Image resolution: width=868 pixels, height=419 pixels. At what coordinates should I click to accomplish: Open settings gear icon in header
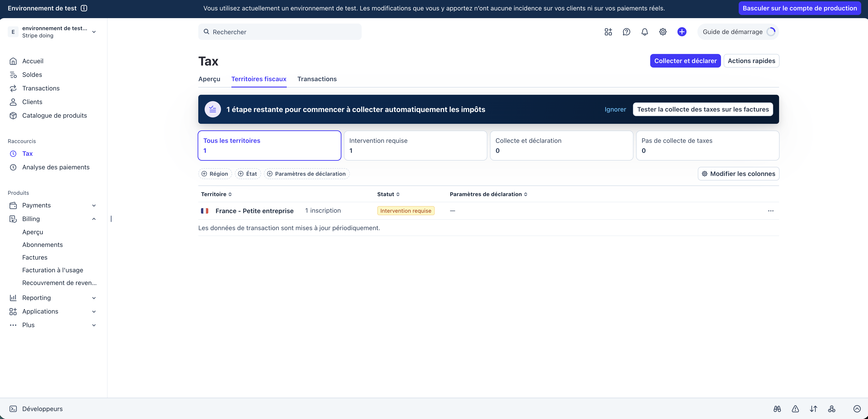(663, 32)
